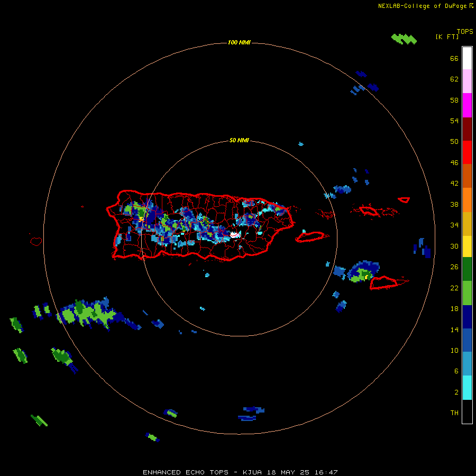Click the 66 value on the legend
The width and height of the screenshot is (476, 476).
click(454, 58)
